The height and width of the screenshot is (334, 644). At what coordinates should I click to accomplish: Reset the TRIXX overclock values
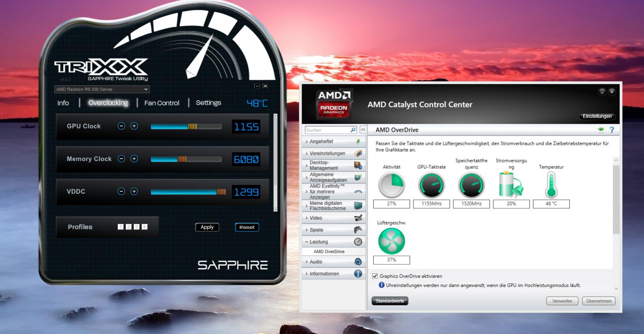pyautogui.click(x=247, y=227)
